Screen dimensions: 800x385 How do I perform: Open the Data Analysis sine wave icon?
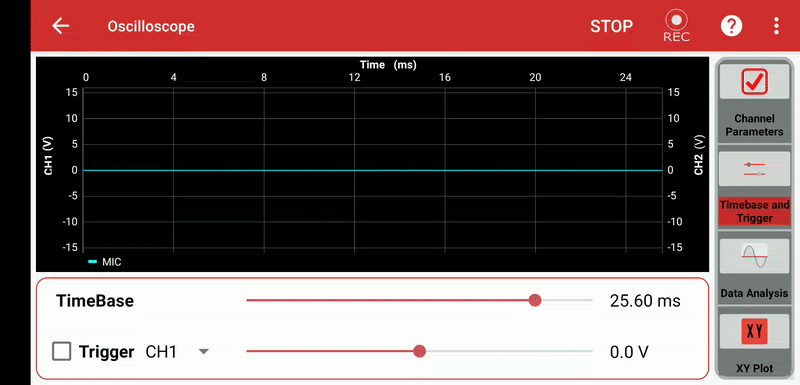point(754,255)
